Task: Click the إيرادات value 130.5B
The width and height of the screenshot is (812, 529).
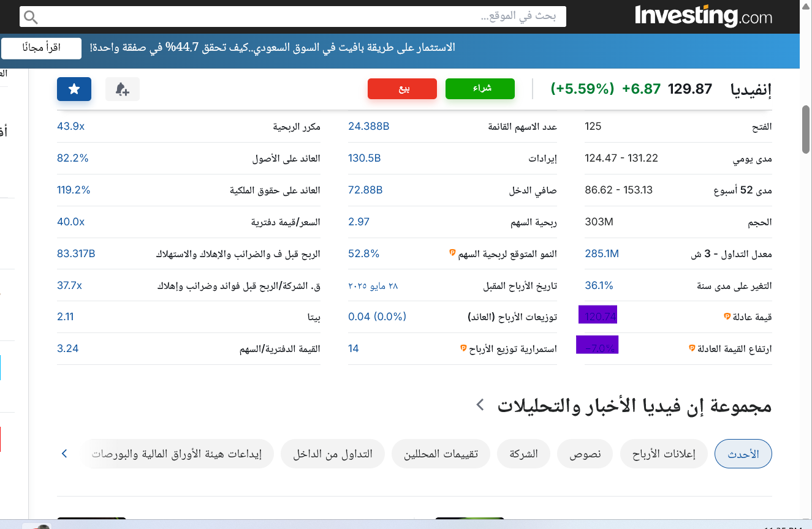Action: [365, 158]
